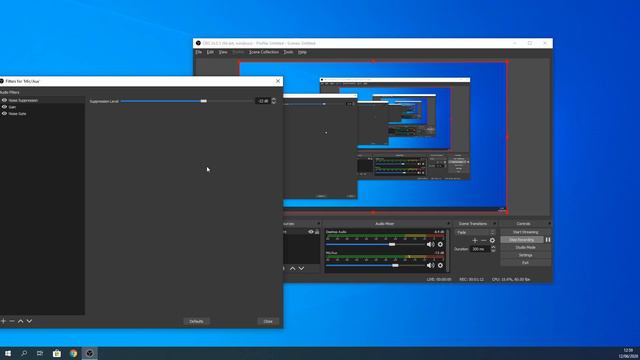The height and width of the screenshot is (360, 640).
Task: Move the selected filter down in the list
Action: (29, 321)
